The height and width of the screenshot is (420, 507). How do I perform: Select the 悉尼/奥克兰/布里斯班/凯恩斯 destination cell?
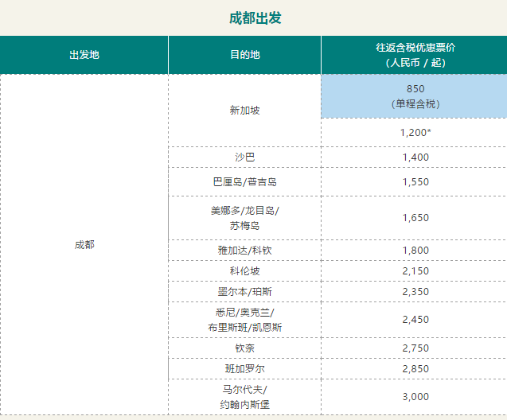(244, 320)
